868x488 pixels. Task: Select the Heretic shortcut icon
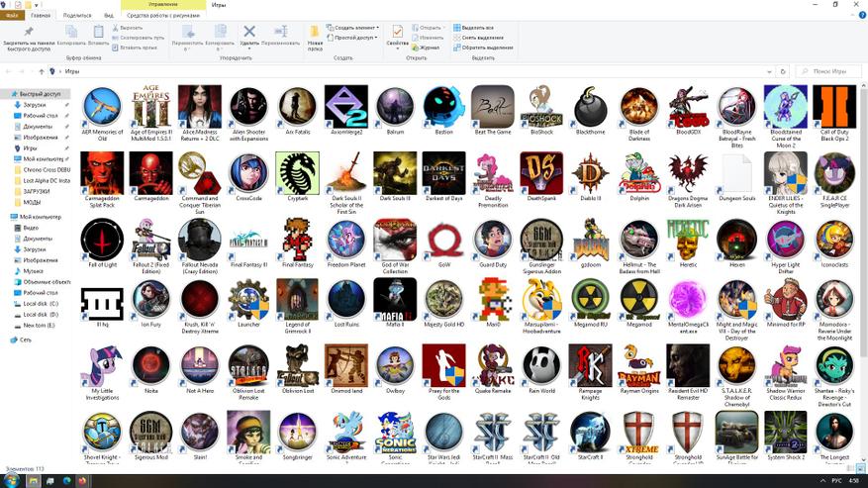click(688, 240)
